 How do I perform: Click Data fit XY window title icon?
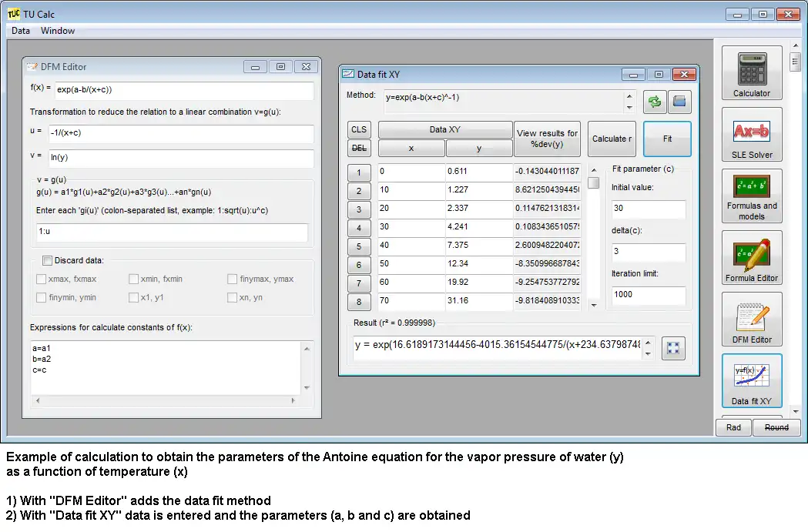point(348,74)
